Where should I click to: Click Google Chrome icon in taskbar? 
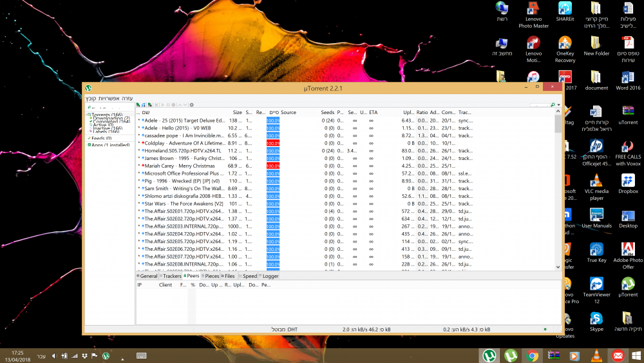pos(533,356)
